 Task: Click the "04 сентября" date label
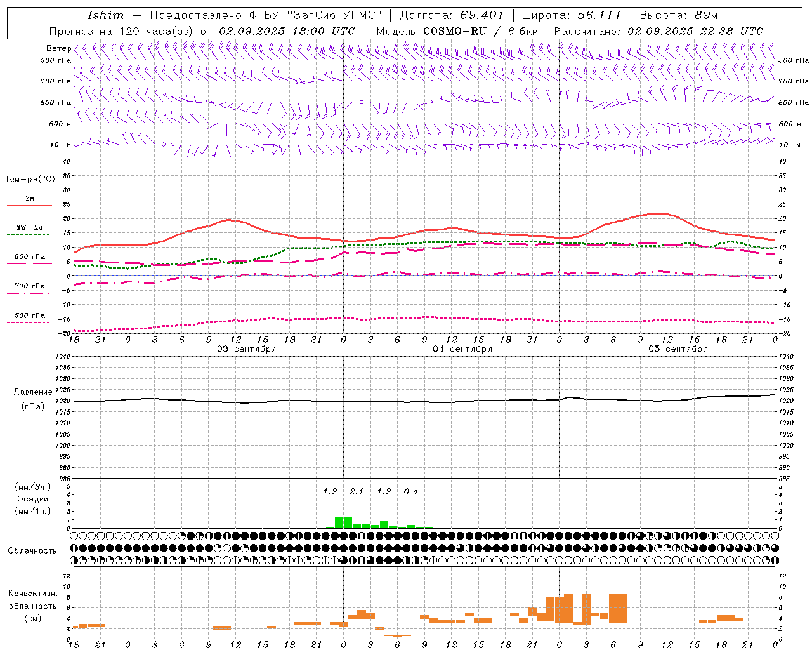(x=462, y=349)
